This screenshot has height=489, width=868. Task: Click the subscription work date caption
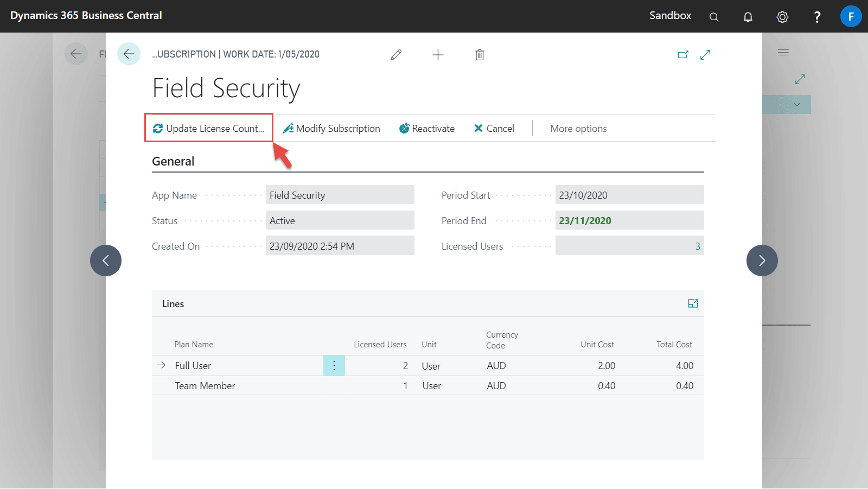[x=236, y=54]
